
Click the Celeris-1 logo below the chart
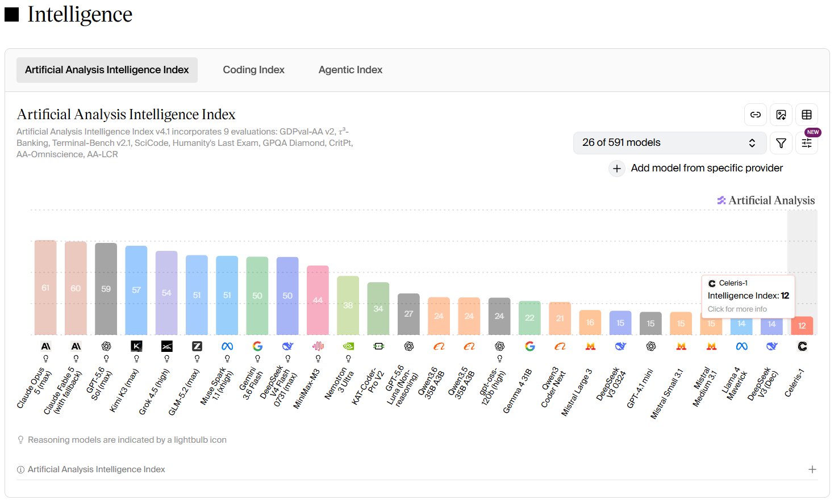pyautogui.click(x=802, y=346)
